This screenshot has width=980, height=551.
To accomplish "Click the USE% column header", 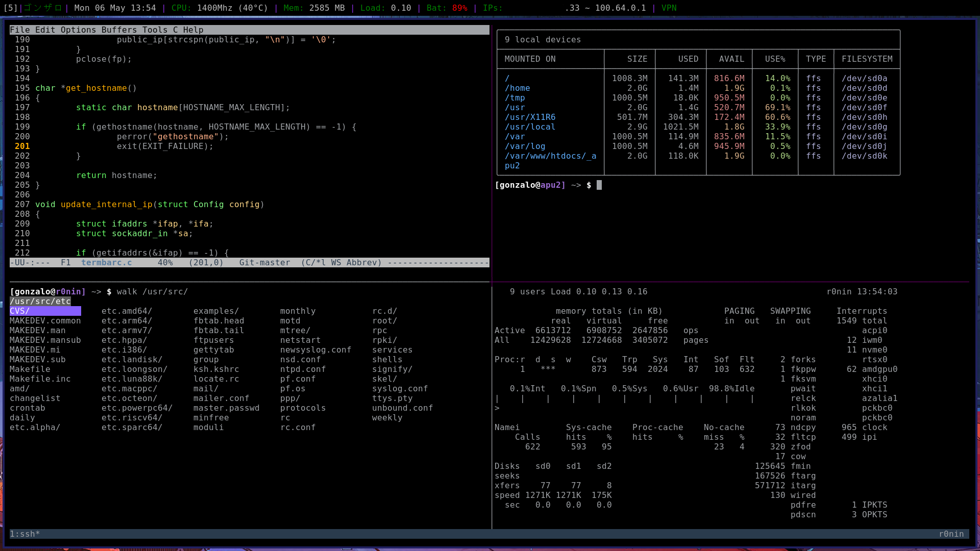I will (x=775, y=59).
